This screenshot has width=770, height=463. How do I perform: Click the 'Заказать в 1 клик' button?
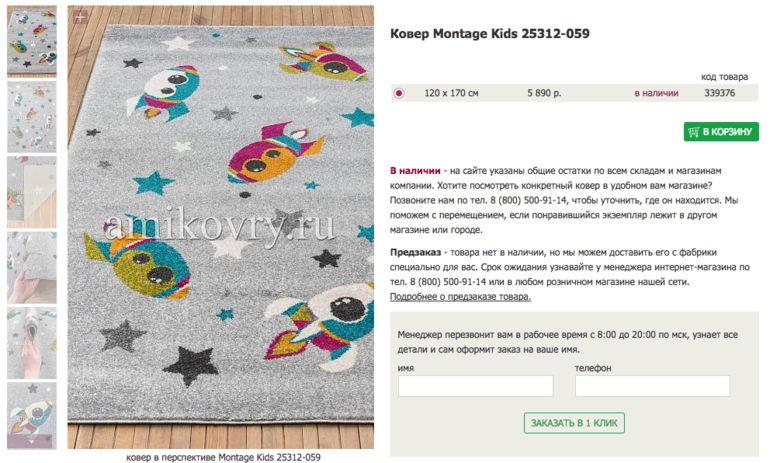pyautogui.click(x=574, y=423)
